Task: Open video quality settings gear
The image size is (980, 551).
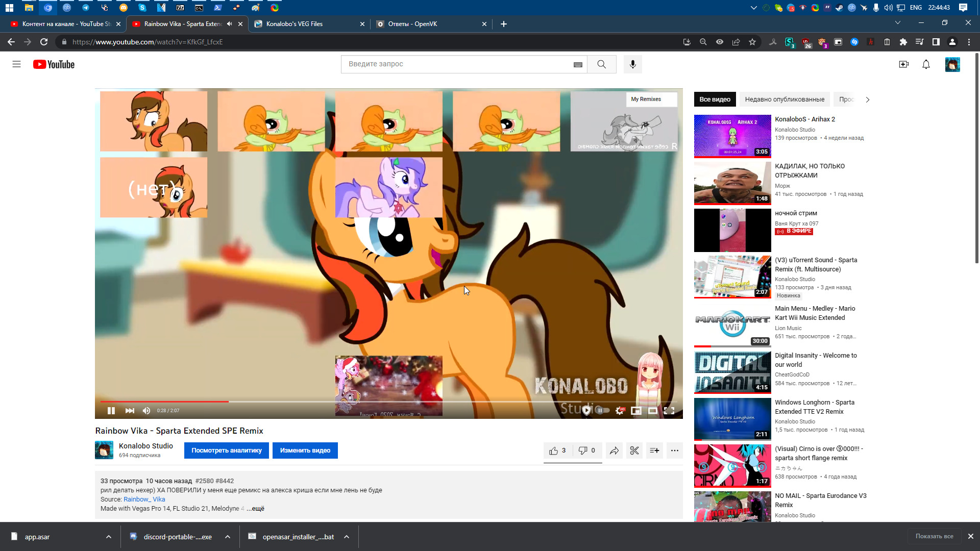Action: [x=619, y=411]
